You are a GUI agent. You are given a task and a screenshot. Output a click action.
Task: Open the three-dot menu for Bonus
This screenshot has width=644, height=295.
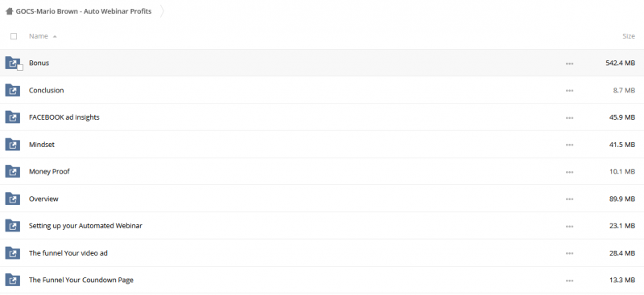[x=569, y=64]
